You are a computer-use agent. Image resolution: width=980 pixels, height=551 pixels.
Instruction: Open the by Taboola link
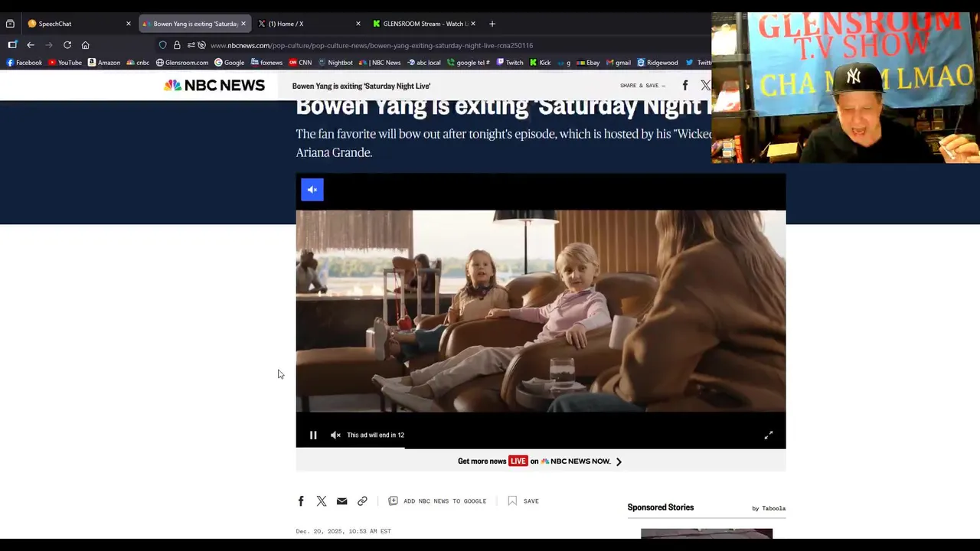pos(769,508)
